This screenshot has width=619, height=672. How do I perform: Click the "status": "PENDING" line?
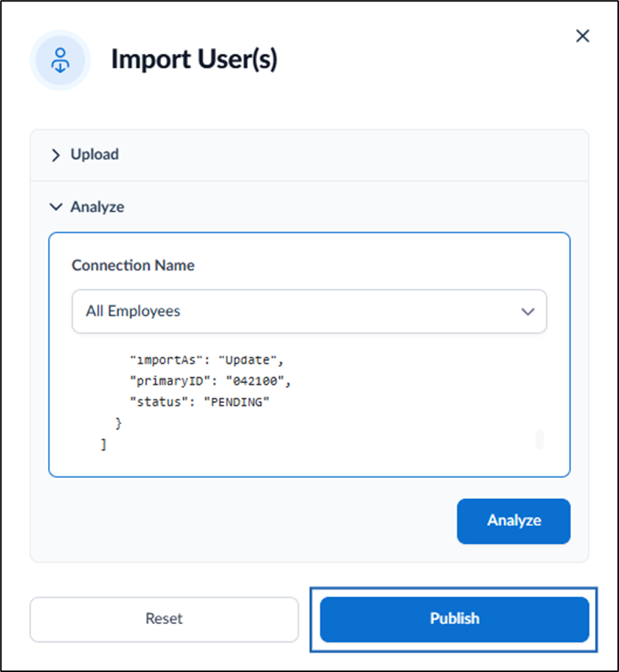[200, 402]
